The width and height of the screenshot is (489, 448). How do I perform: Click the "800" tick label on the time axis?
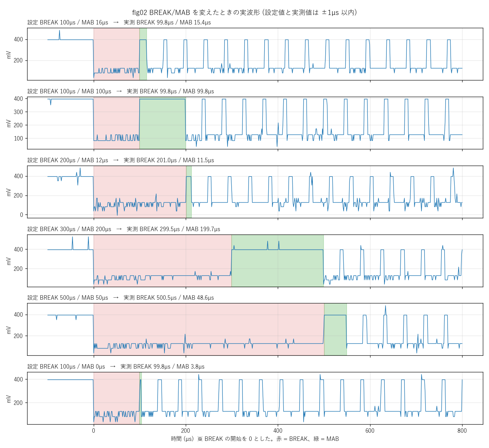462,431
